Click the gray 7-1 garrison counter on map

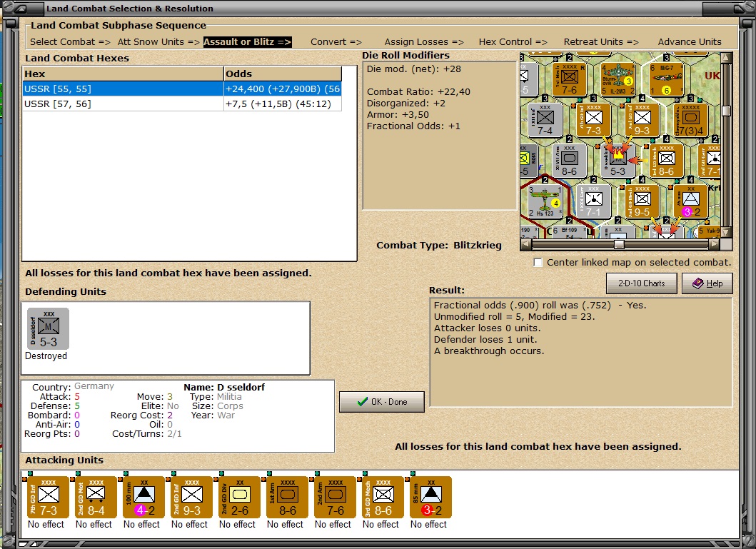pyautogui.click(x=593, y=201)
